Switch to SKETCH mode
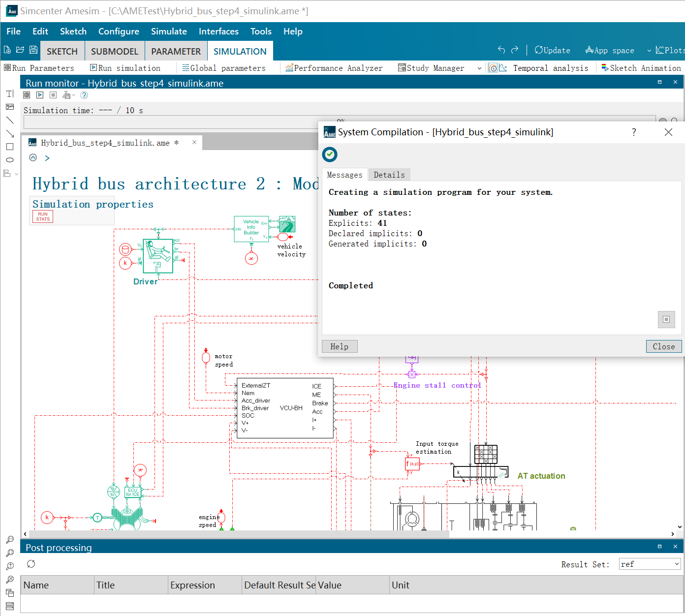 click(x=62, y=51)
